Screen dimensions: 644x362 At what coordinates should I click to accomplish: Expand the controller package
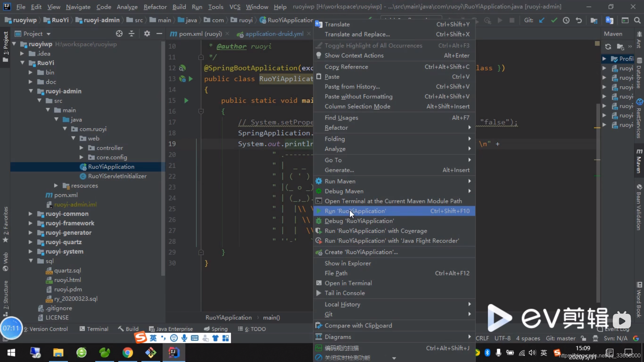[x=82, y=148]
